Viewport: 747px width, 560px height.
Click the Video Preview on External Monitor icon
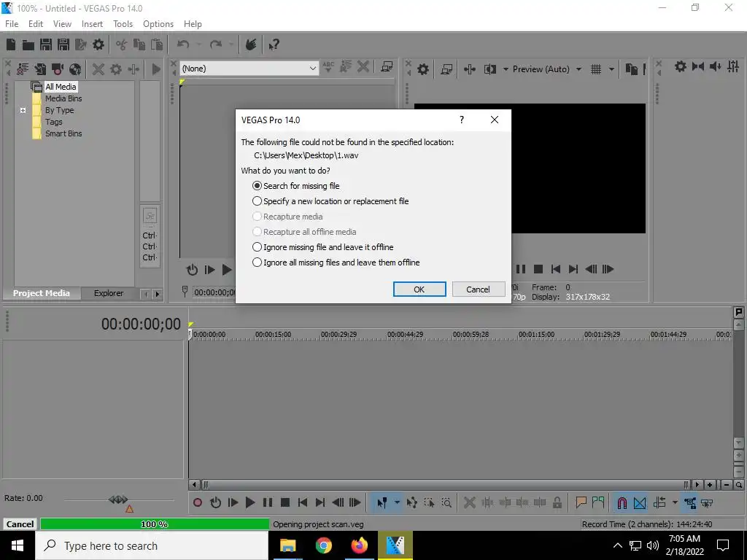click(x=446, y=69)
